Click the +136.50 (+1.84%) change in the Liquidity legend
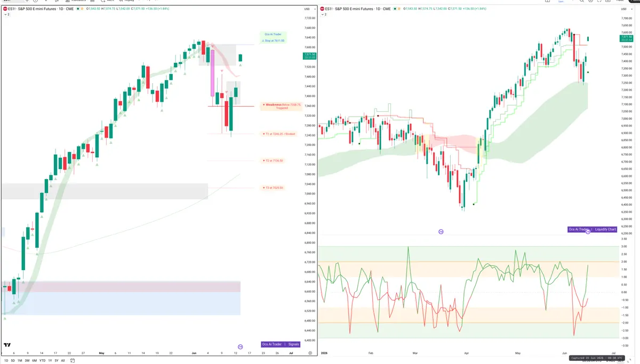This screenshot has width=640, height=364. pyautogui.click(x=475, y=9)
